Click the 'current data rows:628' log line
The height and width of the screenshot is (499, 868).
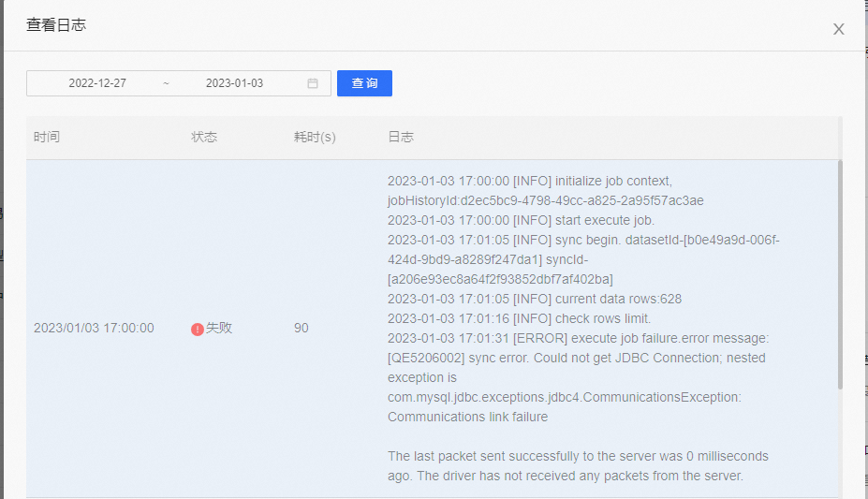coord(534,299)
